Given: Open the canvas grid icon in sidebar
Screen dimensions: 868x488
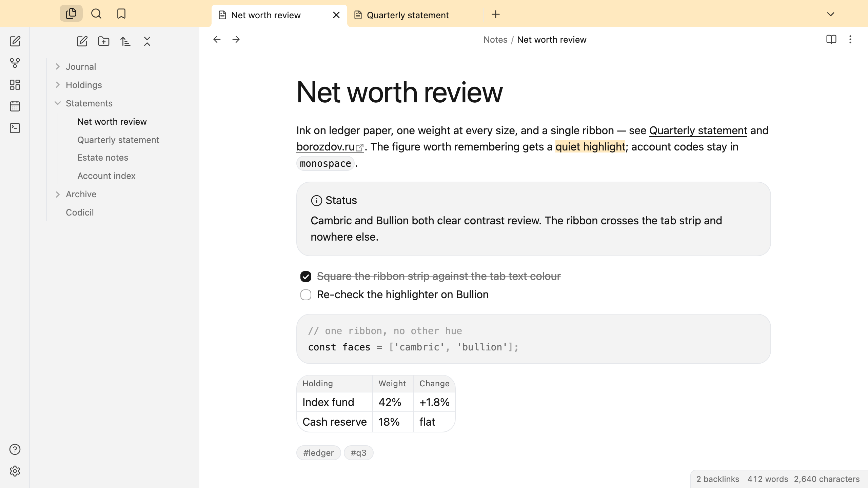Looking at the screenshot, I should click(15, 85).
